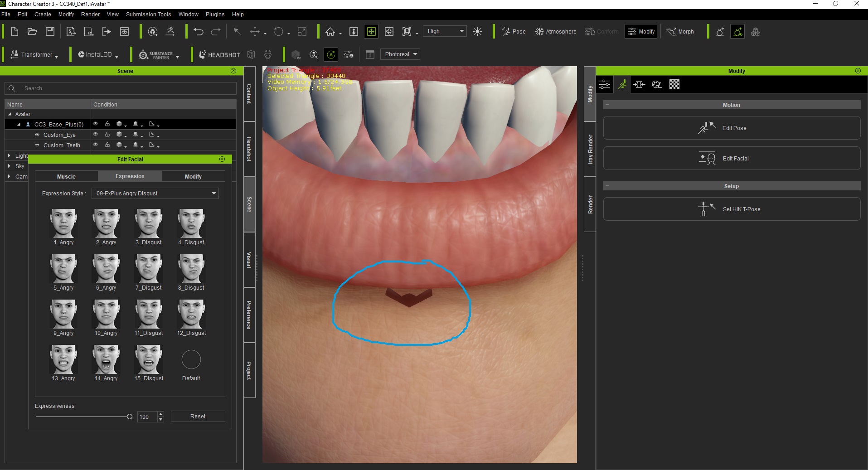Select the Move tool icon
This screenshot has width=868, height=470.
[x=255, y=32]
